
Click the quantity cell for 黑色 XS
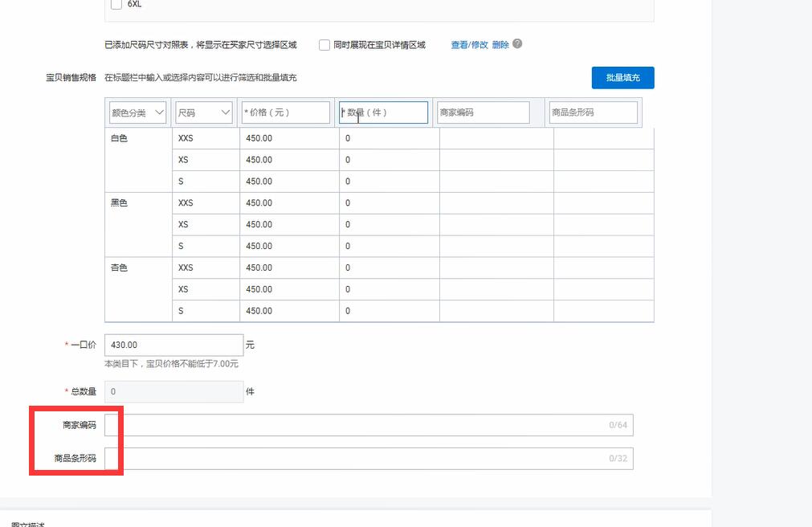point(389,224)
